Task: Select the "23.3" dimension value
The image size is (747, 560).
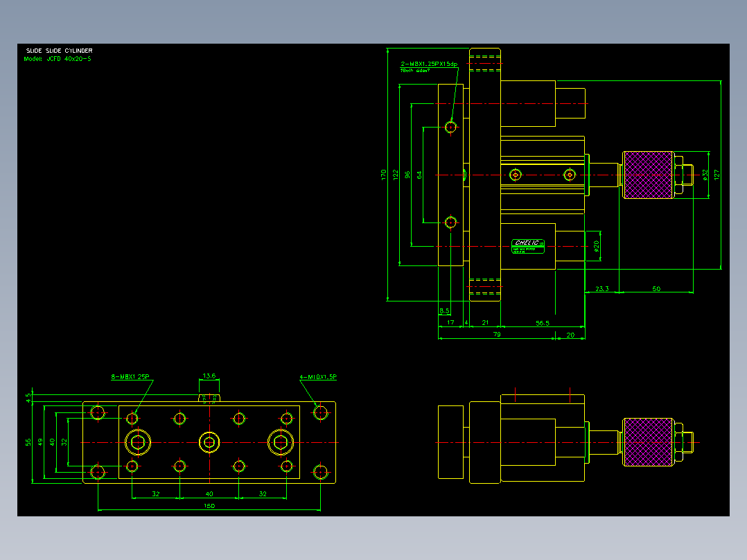Action: coord(601,288)
